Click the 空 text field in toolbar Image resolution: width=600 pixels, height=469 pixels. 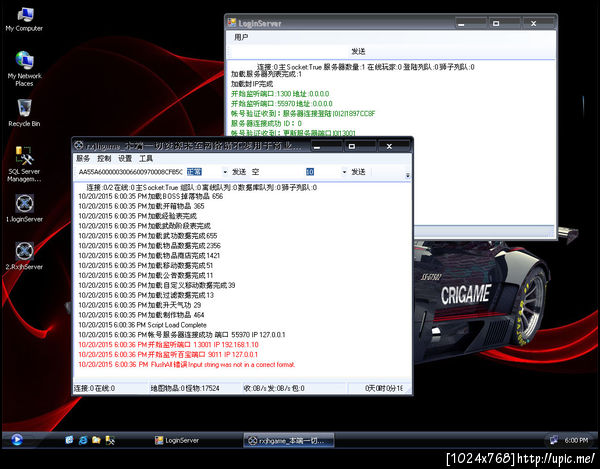point(276,172)
